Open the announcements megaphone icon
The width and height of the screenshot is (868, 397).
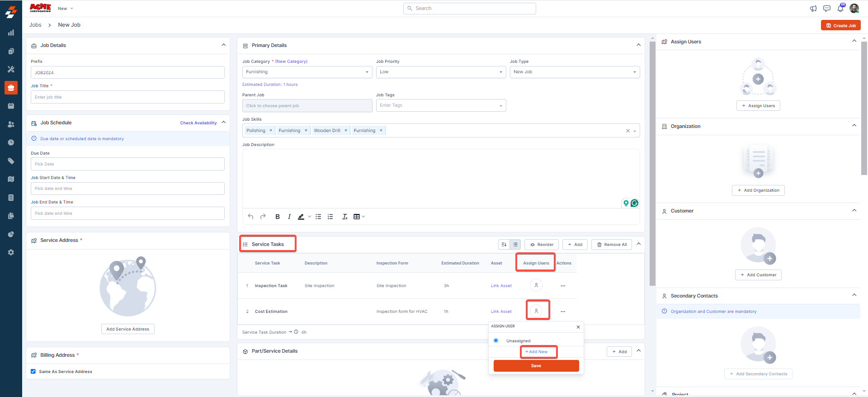(813, 9)
